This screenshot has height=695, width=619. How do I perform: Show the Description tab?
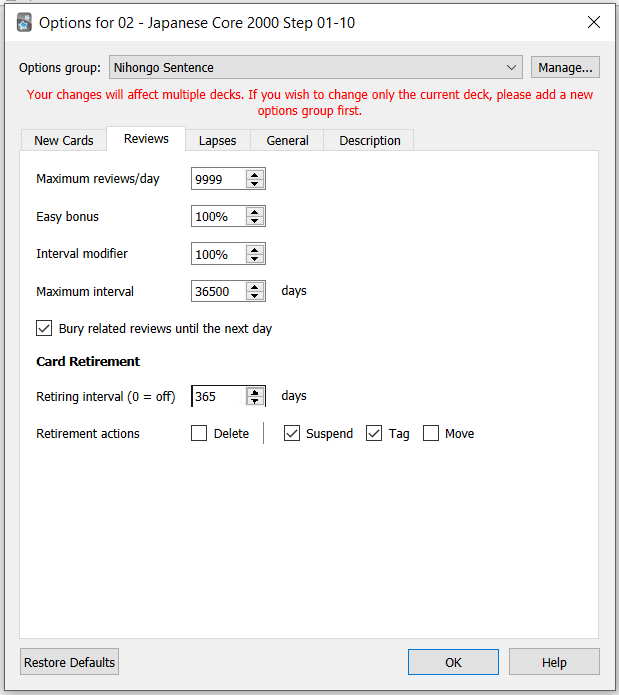(x=370, y=141)
